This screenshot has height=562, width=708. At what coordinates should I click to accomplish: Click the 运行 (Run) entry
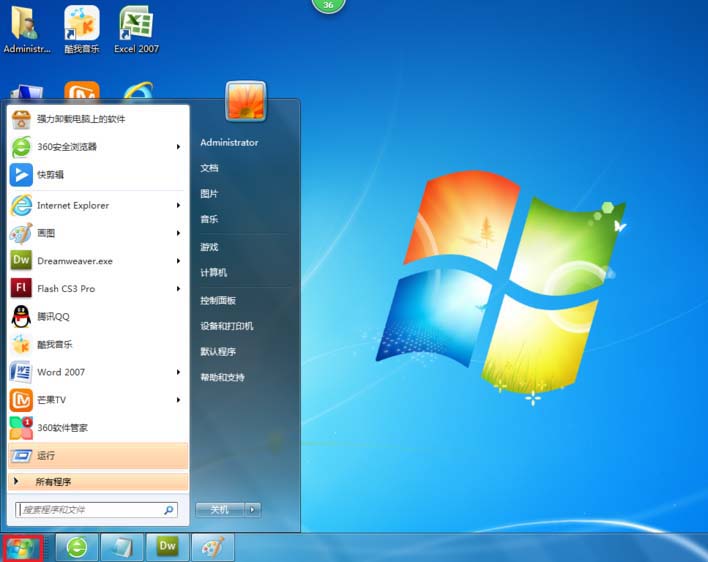click(98, 455)
